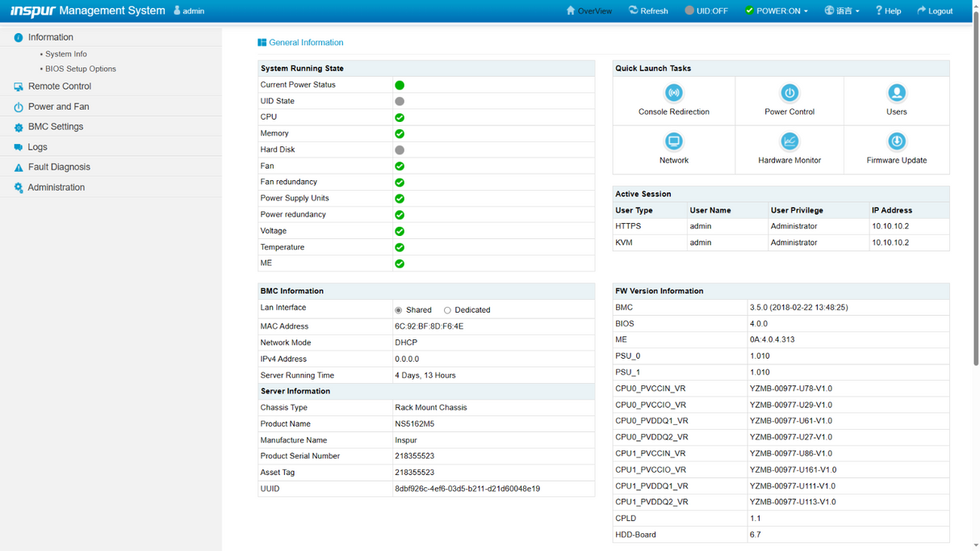
Task: Expand the Administration menu
Action: [111, 187]
